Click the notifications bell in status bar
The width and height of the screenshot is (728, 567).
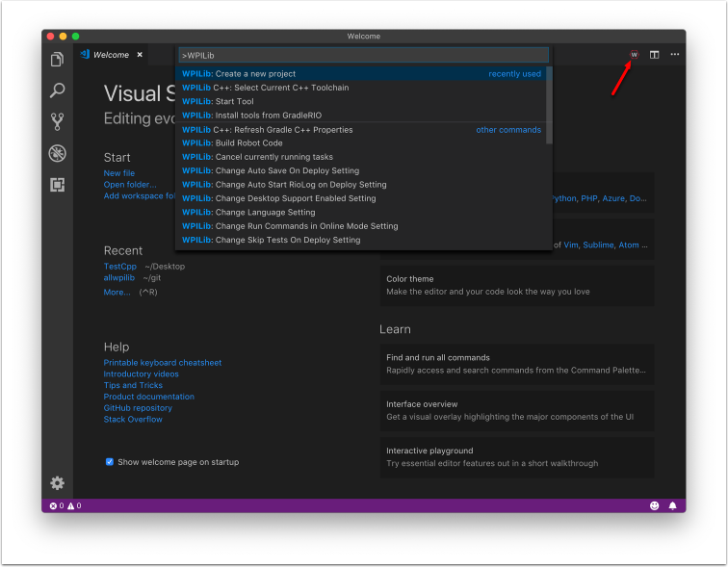click(672, 505)
